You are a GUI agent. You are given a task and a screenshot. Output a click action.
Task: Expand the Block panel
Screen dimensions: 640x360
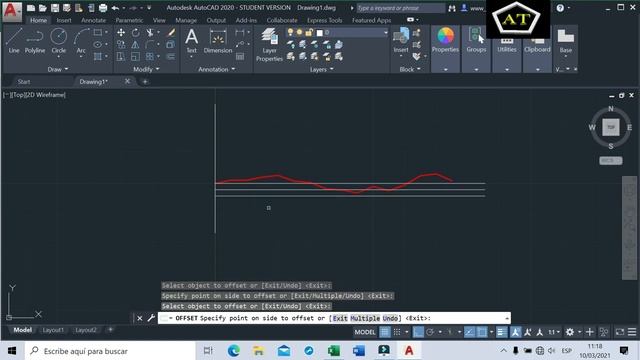click(410, 69)
